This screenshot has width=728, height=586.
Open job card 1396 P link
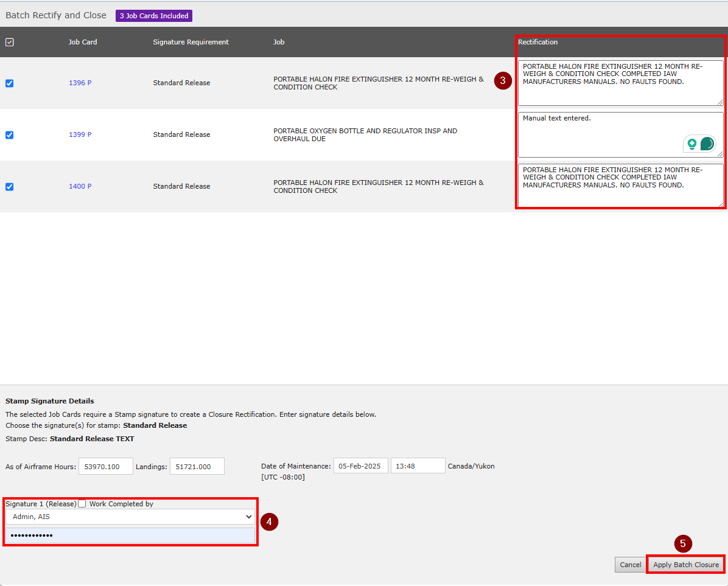[x=80, y=83]
